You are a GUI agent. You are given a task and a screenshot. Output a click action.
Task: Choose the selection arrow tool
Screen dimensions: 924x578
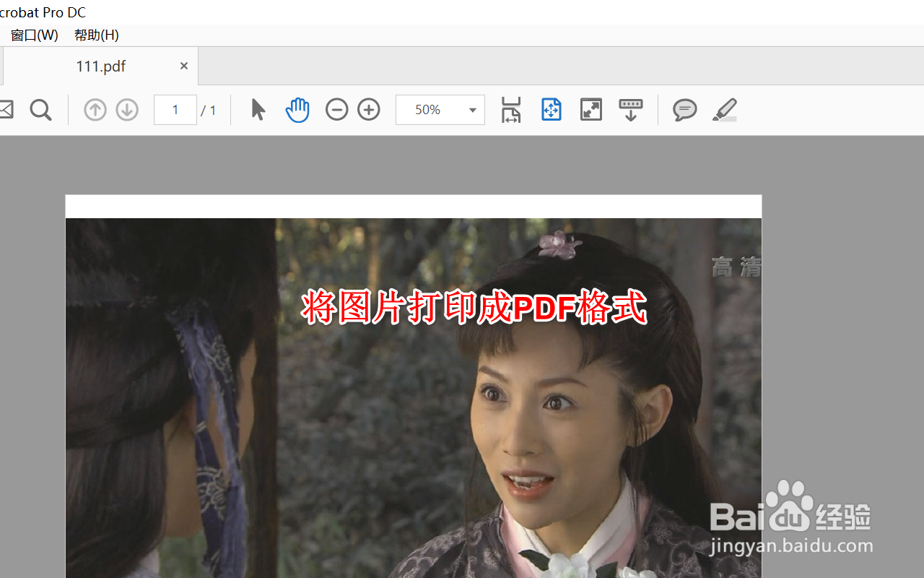tap(258, 110)
